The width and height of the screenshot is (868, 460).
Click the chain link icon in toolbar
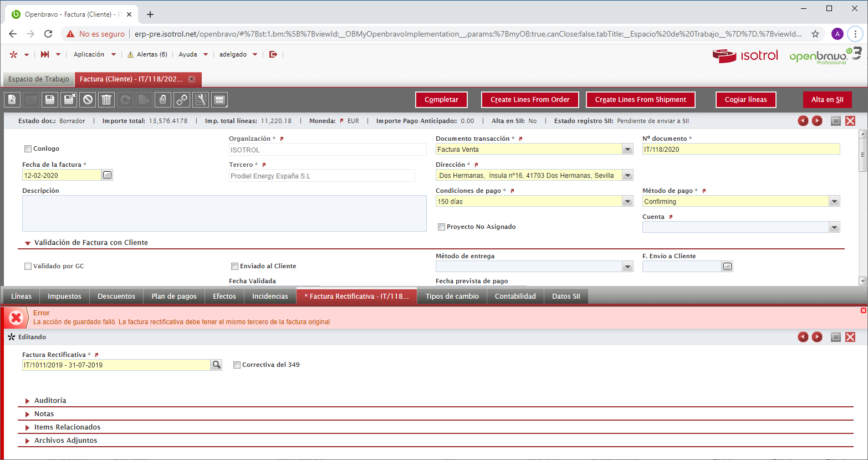[x=182, y=100]
